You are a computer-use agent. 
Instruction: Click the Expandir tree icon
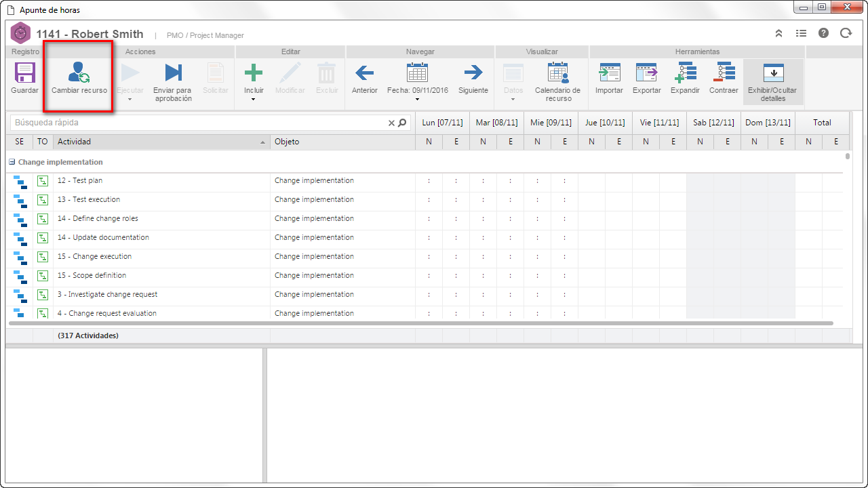686,73
